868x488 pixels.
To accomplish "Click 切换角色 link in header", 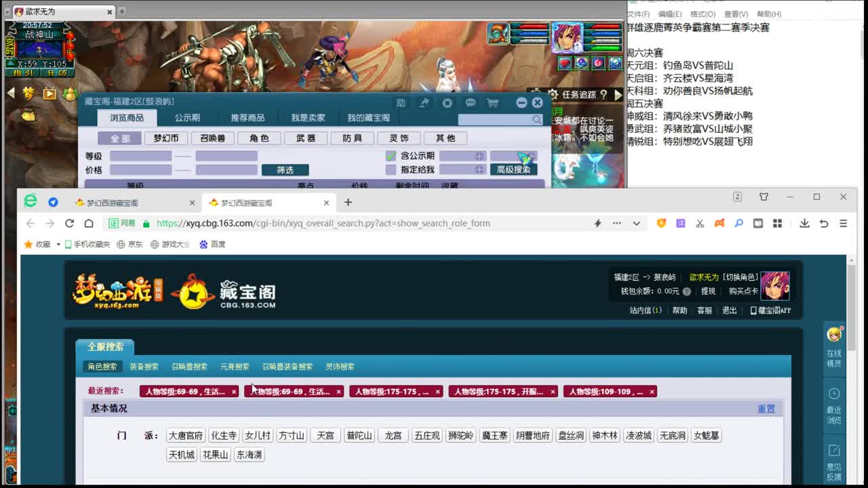I will pyautogui.click(x=741, y=277).
